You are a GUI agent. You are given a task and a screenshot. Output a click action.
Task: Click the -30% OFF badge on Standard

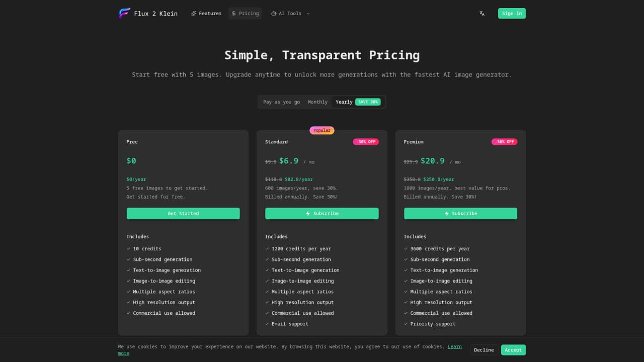[x=366, y=142]
